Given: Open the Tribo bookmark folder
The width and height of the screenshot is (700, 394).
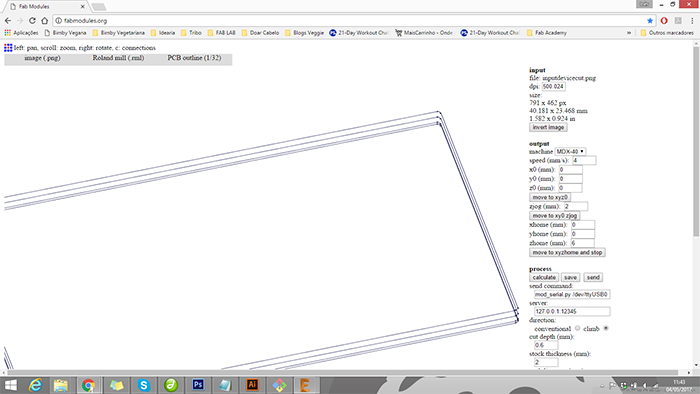Looking at the screenshot, I should click(x=191, y=33).
